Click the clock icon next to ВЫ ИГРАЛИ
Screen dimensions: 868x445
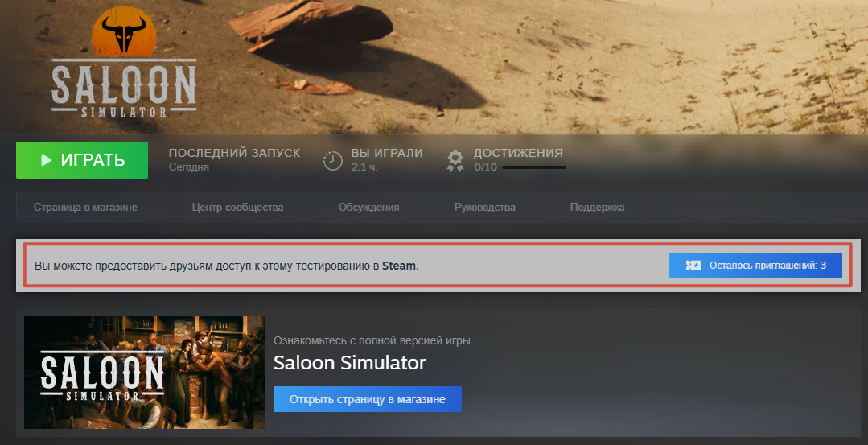(333, 160)
